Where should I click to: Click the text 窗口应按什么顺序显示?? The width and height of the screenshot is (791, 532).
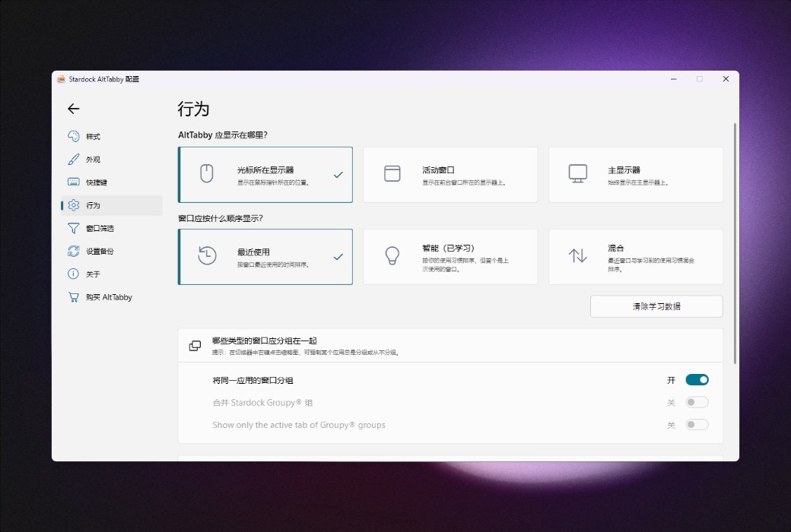221,218
